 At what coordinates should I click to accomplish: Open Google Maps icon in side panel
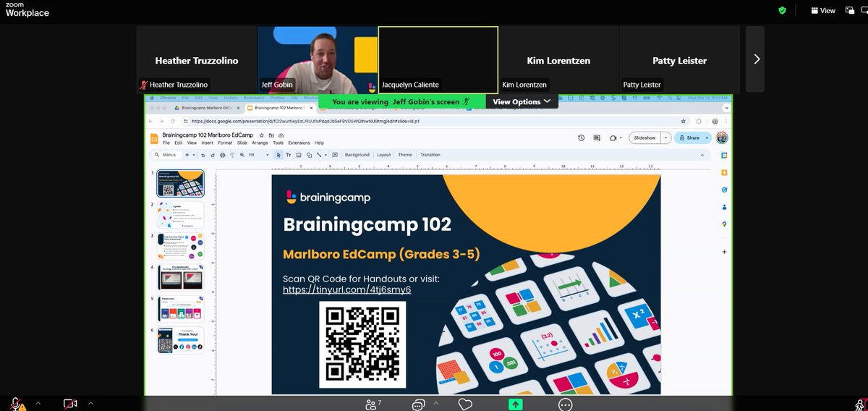724,224
